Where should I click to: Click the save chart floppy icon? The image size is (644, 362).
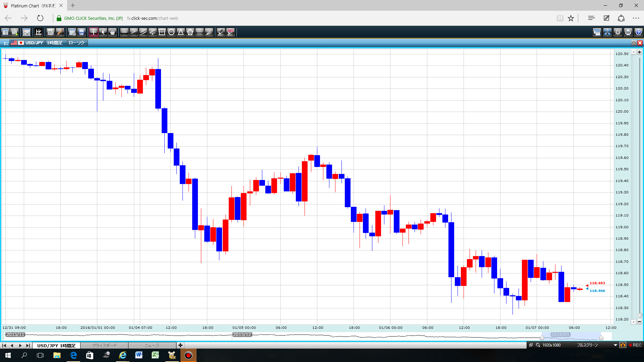point(82,32)
